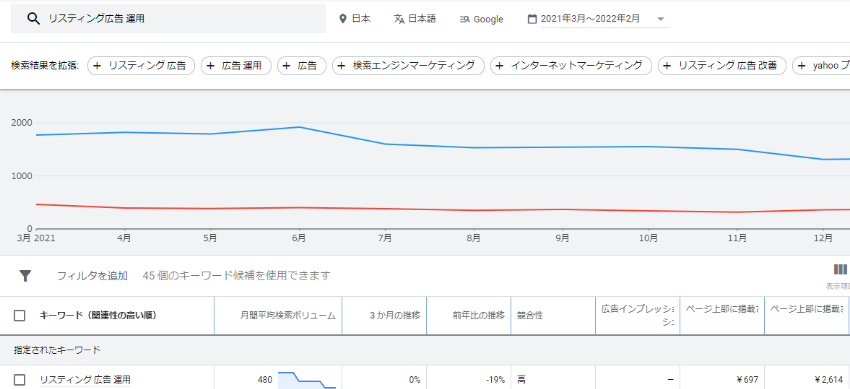
Task: Sort by 月間平均検索ボリューム column
Action: [x=288, y=316]
